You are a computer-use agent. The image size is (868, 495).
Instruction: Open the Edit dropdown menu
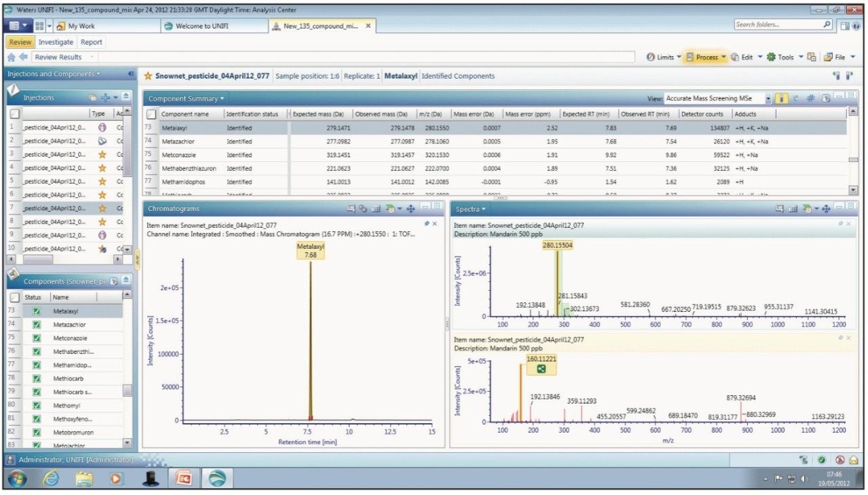pyautogui.click(x=747, y=58)
